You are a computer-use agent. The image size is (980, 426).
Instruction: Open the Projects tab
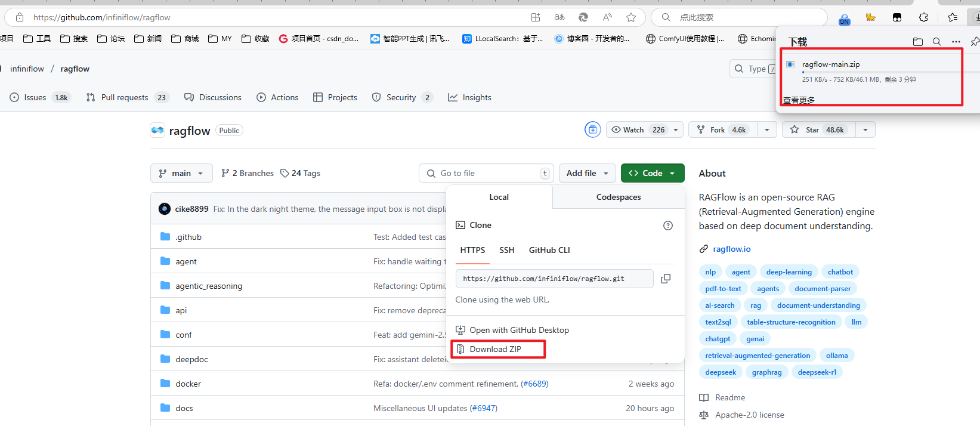coord(335,97)
